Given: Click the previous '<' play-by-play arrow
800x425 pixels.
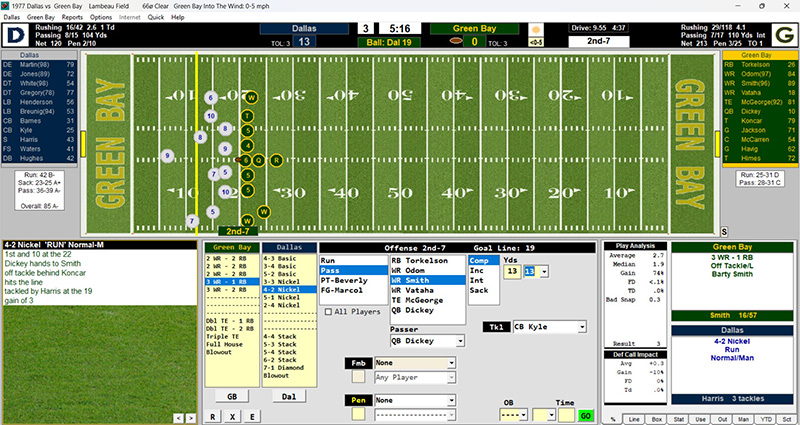Looking at the screenshot, I should pos(178,418).
